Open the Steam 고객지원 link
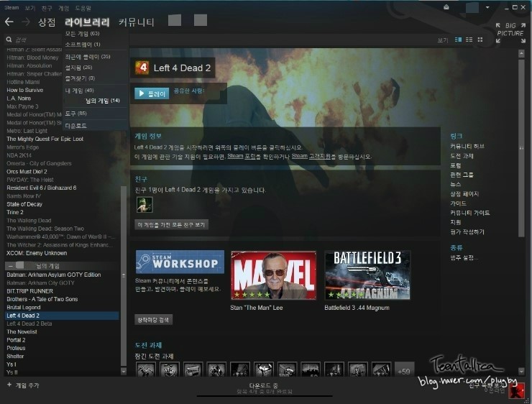The width and height of the screenshot is (532, 404). tap(311, 156)
